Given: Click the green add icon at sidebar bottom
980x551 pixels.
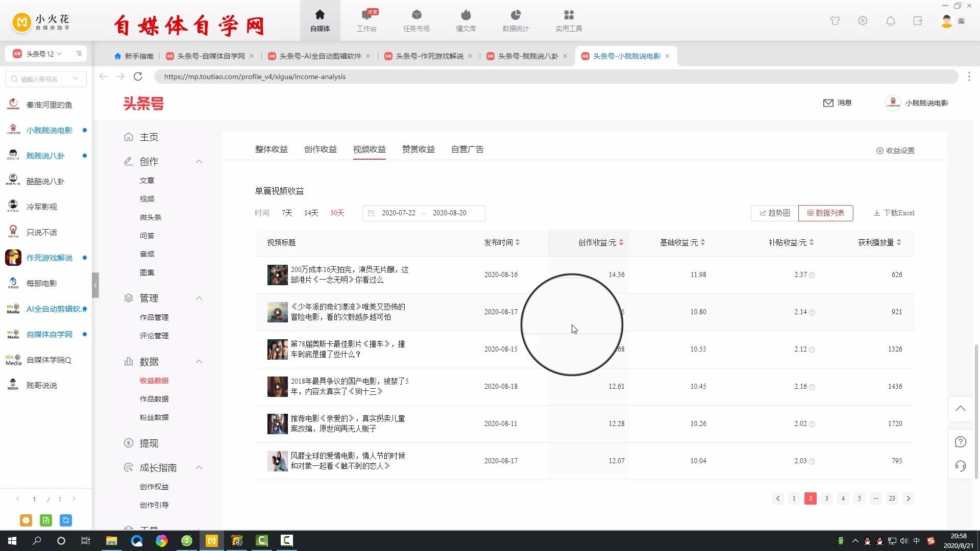Looking at the screenshot, I should click(46, 520).
